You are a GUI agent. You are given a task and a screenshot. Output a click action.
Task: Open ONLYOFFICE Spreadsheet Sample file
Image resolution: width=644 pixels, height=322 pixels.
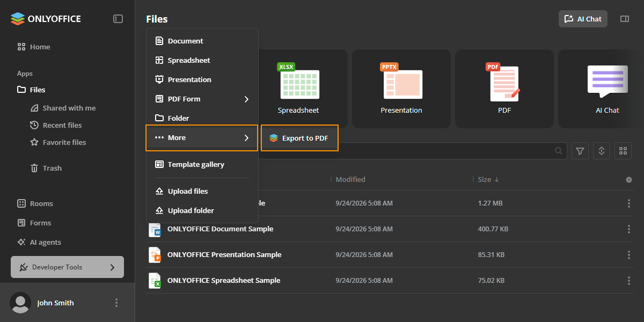coord(224,280)
